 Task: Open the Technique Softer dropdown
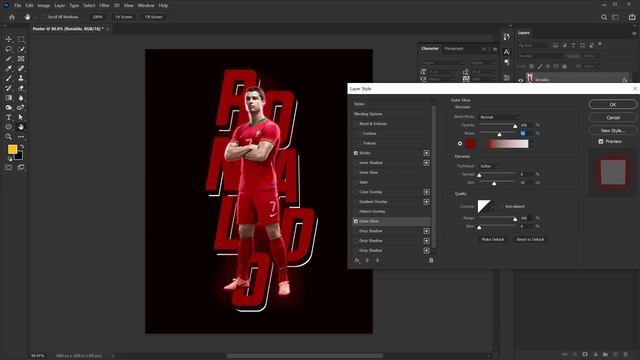point(489,166)
